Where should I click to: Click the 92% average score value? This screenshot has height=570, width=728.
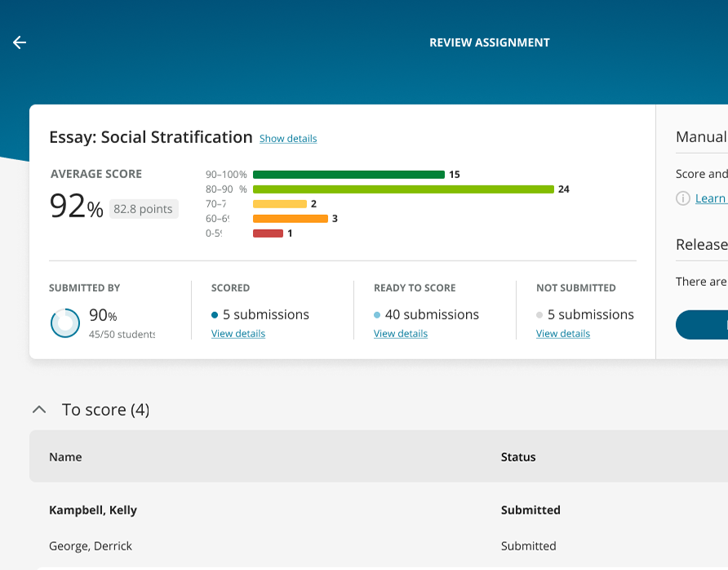click(77, 207)
